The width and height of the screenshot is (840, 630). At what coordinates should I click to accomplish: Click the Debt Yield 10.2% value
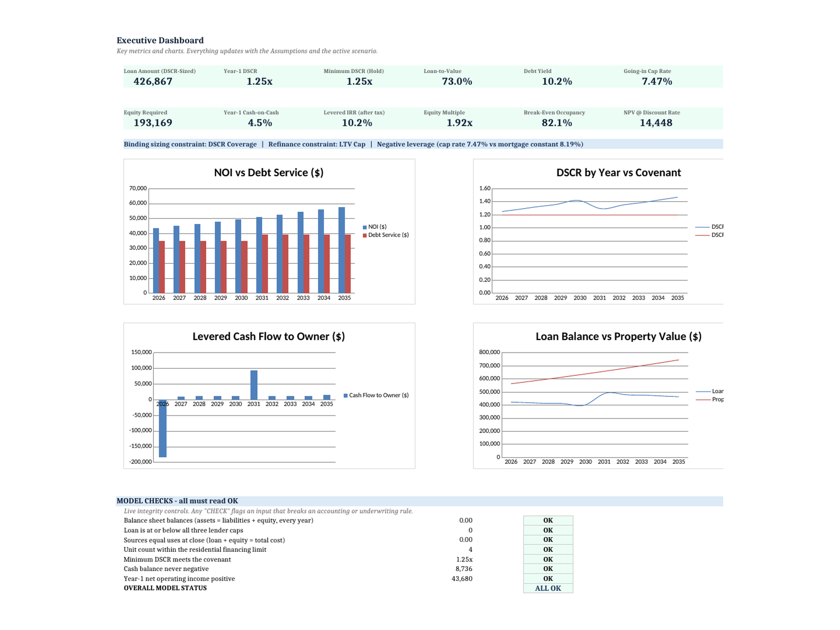pyautogui.click(x=557, y=81)
